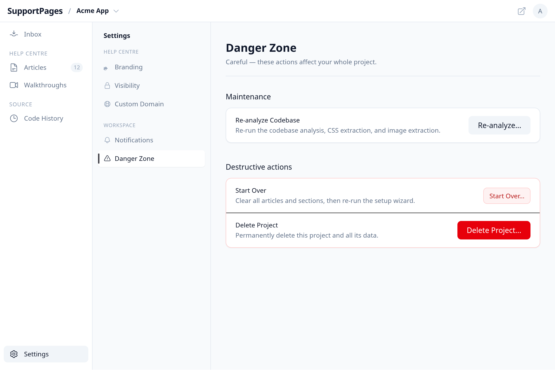Open Visibility settings
This screenshot has height=392, width=555.
[x=151, y=86]
